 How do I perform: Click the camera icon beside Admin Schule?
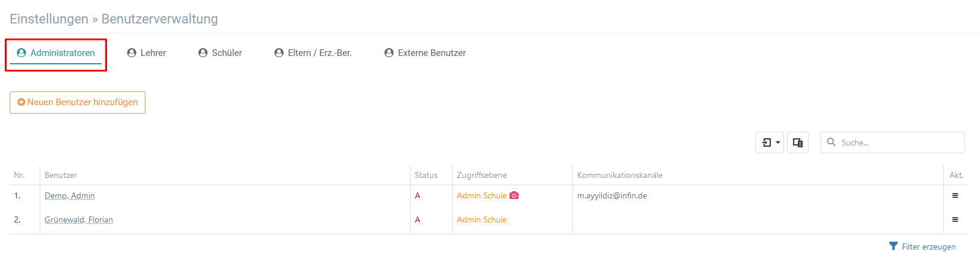coord(514,195)
